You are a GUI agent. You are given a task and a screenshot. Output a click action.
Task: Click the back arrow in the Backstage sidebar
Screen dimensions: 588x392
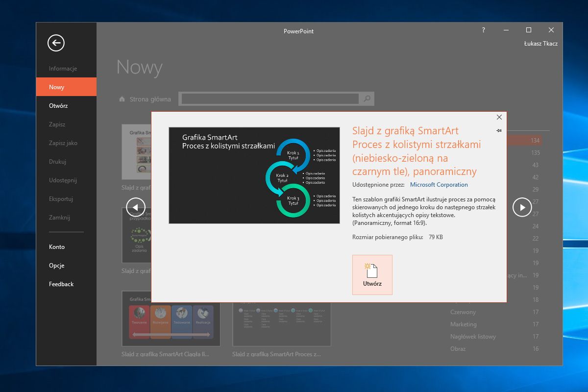[56, 43]
